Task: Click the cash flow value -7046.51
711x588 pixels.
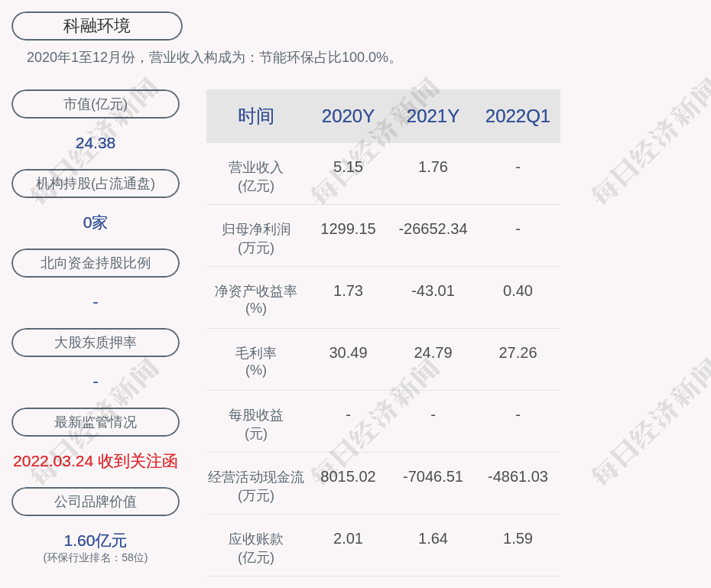Action: (433, 476)
